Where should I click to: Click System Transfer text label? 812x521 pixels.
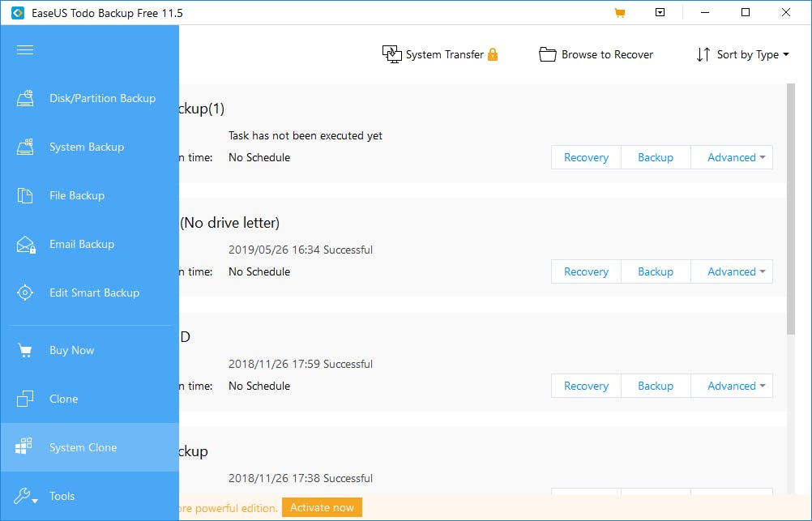coord(445,54)
